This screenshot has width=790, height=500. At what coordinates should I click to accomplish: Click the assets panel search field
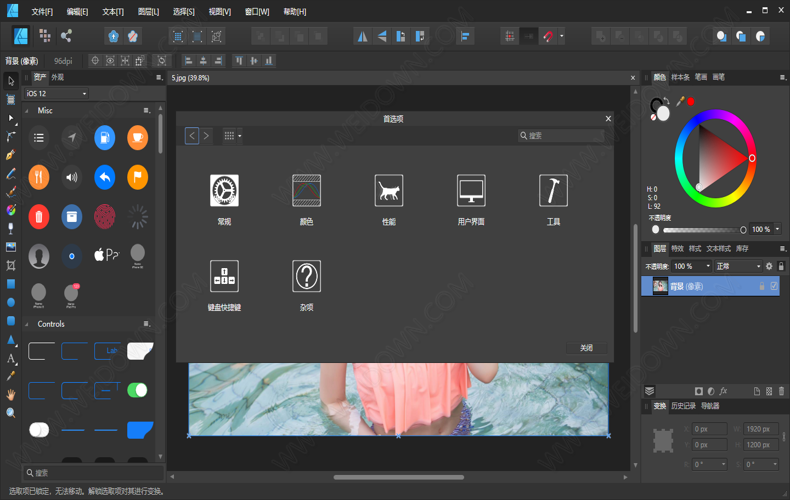click(94, 473)
